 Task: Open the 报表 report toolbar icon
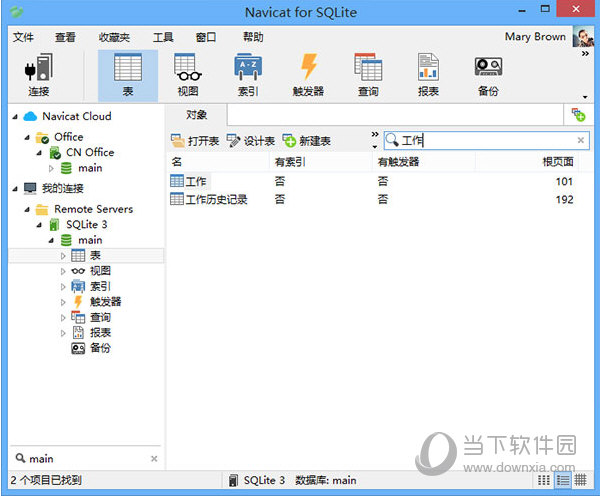[428, 75]
